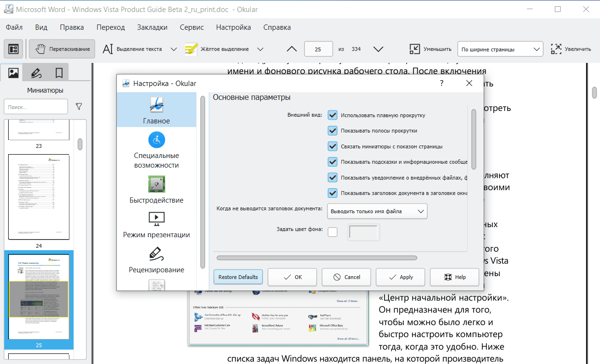Select page 24 thumbnail
The height and width of the screenshot is (364, 600).
pyautogui.click(x=39, y=197)
